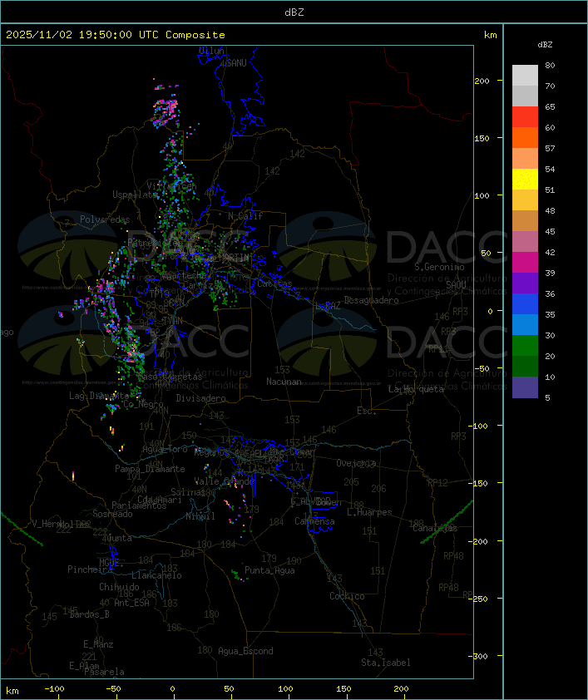
Task: Click the 'Pampa_Diamante' map label
Action: click(x=150, y=469)
